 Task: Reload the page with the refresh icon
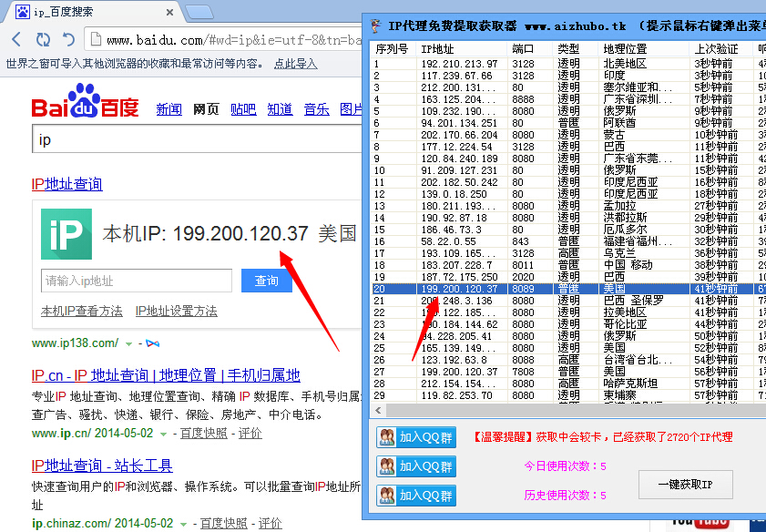pos(42,39)
